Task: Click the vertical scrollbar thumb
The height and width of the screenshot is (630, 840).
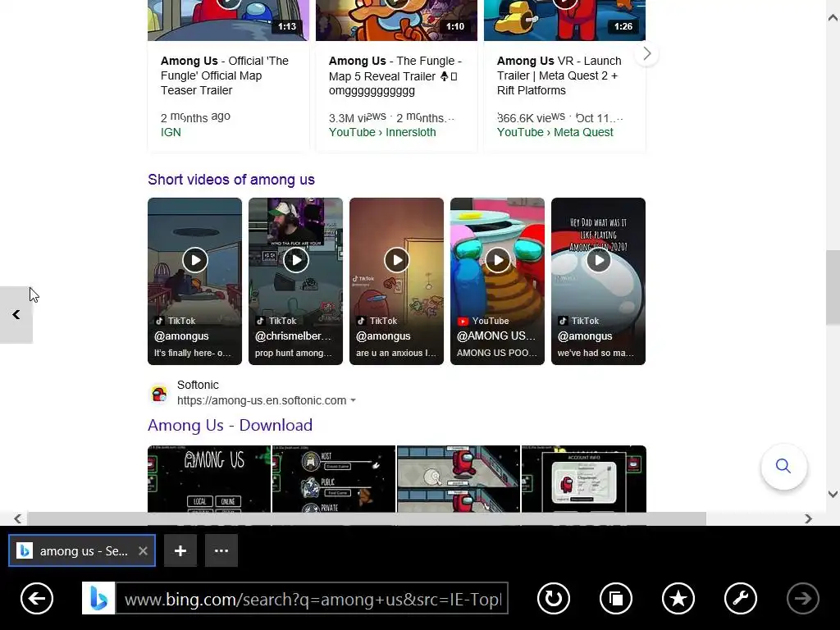Action: [x=833, y=288]
